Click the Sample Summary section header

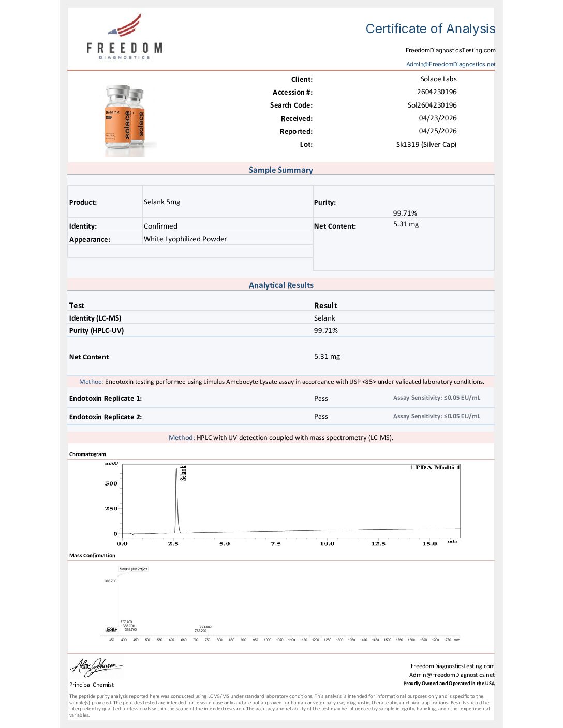[x=280, y=170]
